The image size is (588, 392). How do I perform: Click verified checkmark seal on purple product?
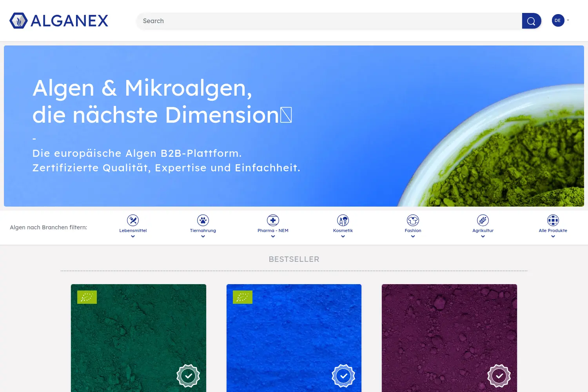[x=499, y=376]
